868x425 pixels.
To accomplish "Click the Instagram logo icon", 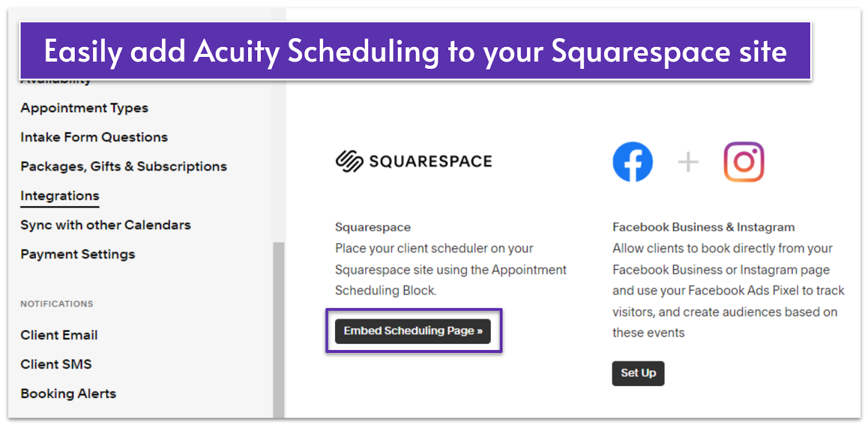I will [744, 162].
